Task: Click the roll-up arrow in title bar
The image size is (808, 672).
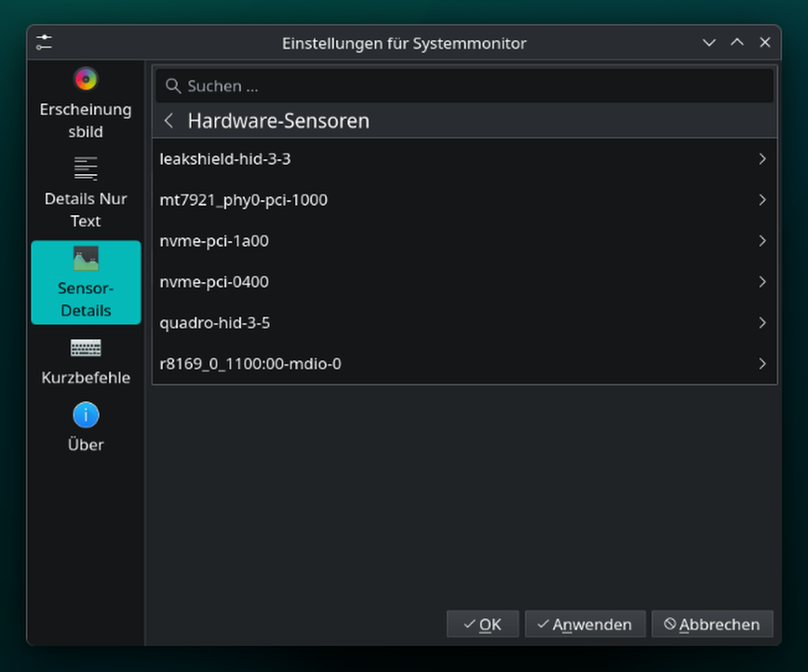Action: (737, 43)
